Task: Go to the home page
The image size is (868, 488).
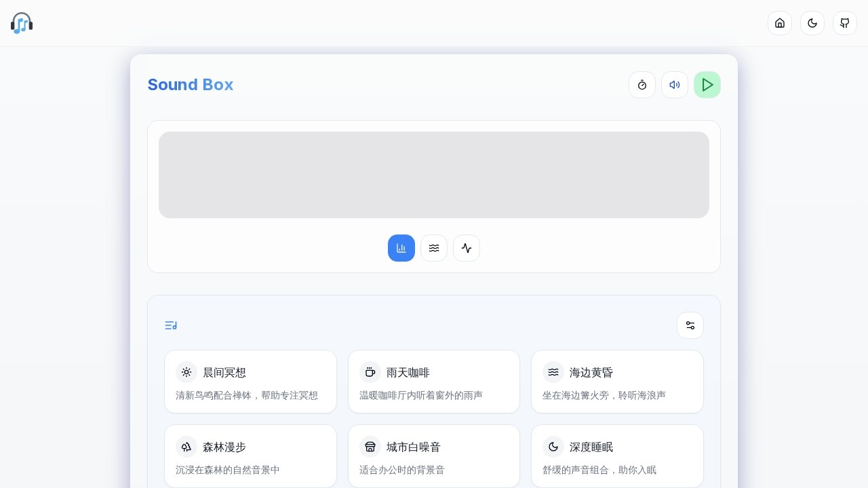Action: coord(780,23)
